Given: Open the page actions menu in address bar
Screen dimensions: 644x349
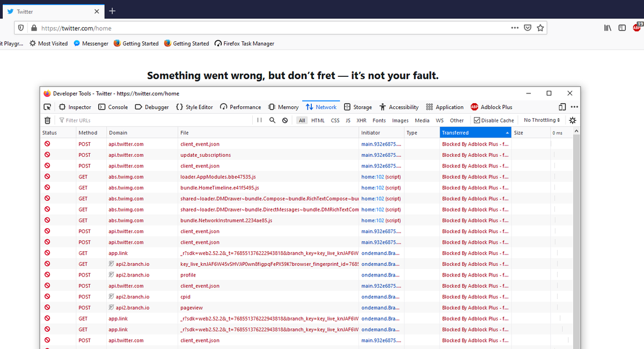Looking at the screenshot, I should tap(514, 27).
